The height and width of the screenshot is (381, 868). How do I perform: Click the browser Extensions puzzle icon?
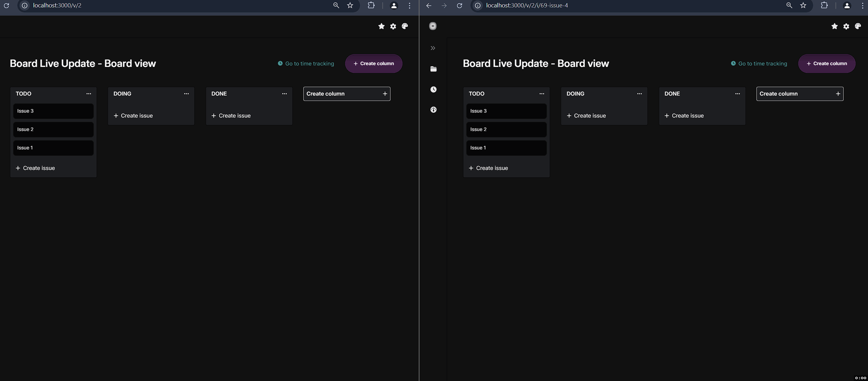point(371,5)
